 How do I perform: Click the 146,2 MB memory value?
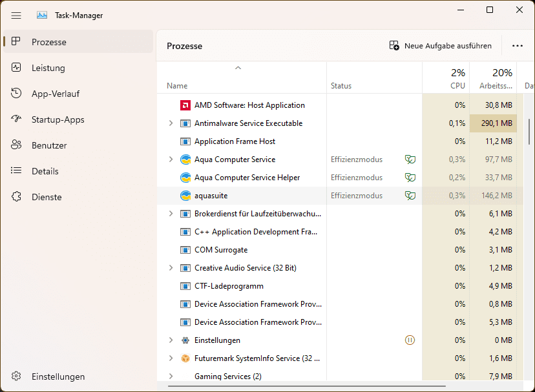tap(498, 196)
